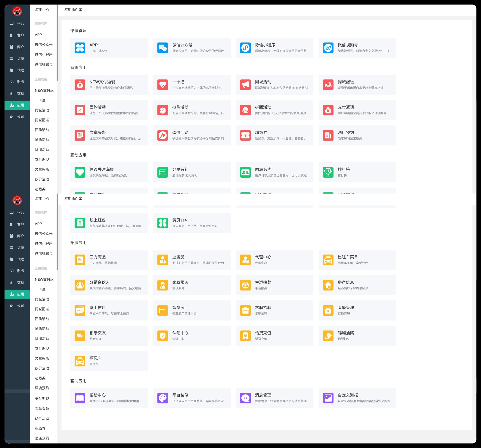Open the 求职招聘 card

coord(274,310)
